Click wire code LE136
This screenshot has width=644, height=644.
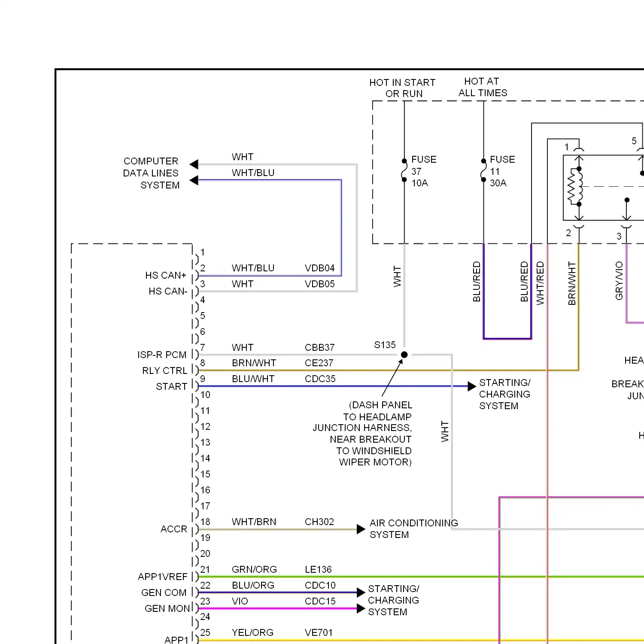click(318, 569)
